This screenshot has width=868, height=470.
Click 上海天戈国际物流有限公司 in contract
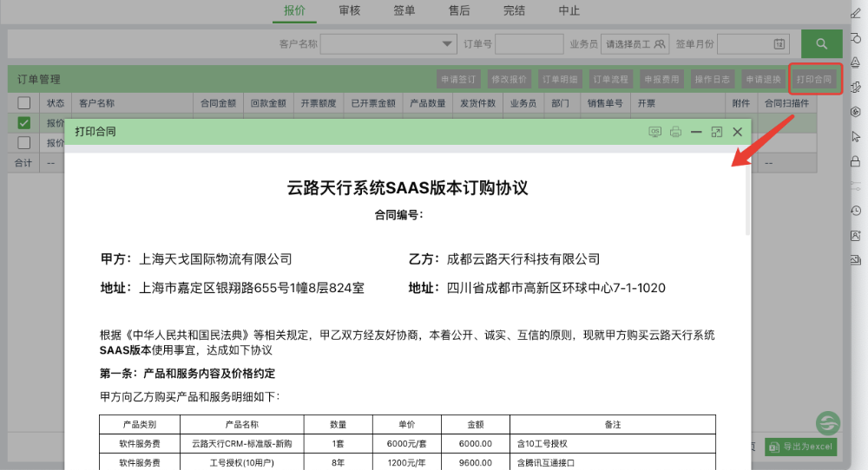point(215,258)
